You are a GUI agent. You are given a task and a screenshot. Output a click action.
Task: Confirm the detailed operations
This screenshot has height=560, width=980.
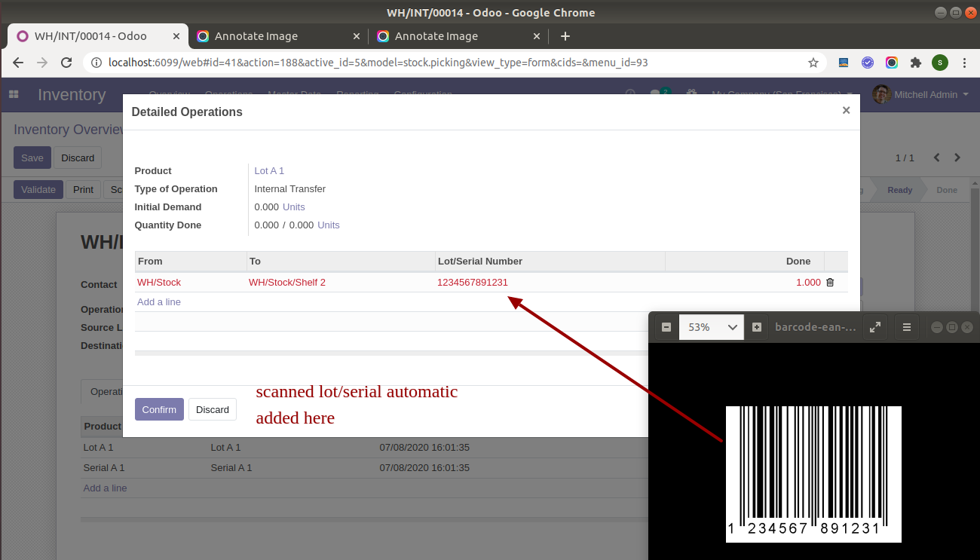tap(159, 409)
